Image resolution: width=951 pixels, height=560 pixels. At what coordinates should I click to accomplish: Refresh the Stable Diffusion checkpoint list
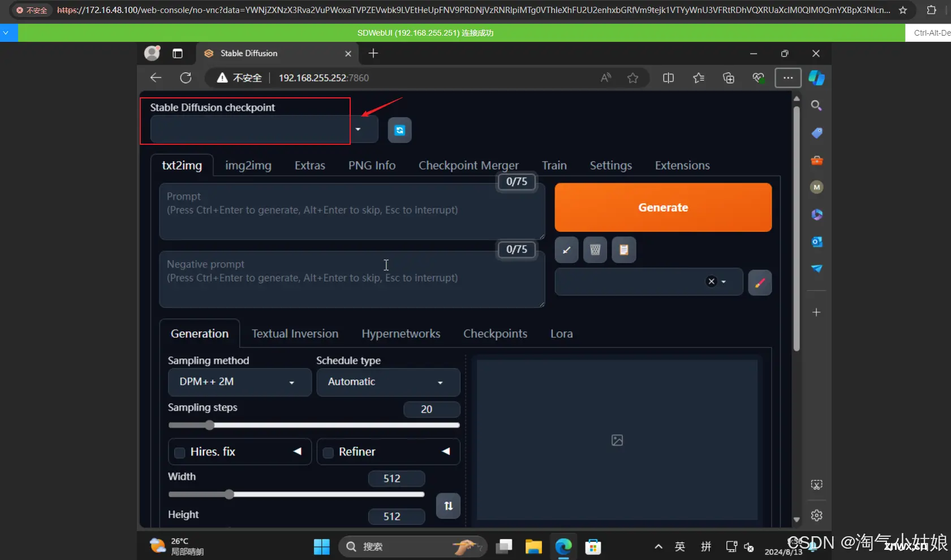tap(399, 131)
